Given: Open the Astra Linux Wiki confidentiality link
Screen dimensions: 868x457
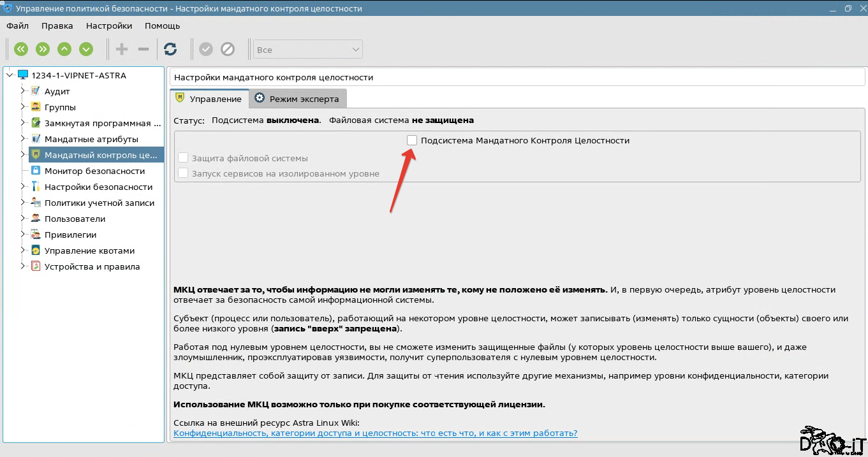Looking at the screenshot, I should pos(376,433).
